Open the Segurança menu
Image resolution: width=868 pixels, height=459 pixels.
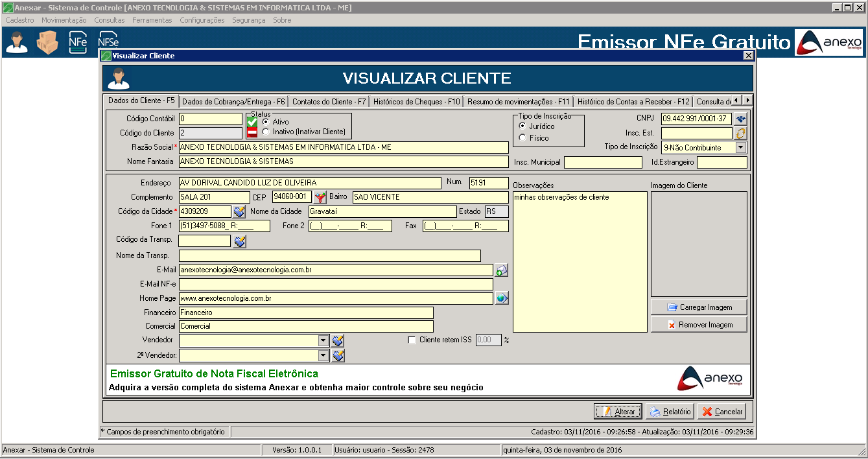(x=249, y=20)
